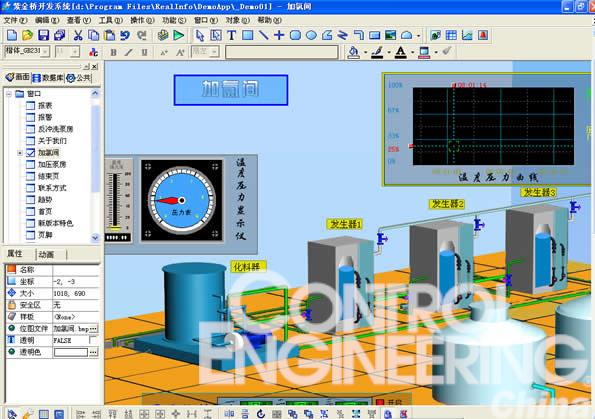The height and width of the screenshot is (419, 595).
Task: Open the 编辑 menu
Action: 47,20
